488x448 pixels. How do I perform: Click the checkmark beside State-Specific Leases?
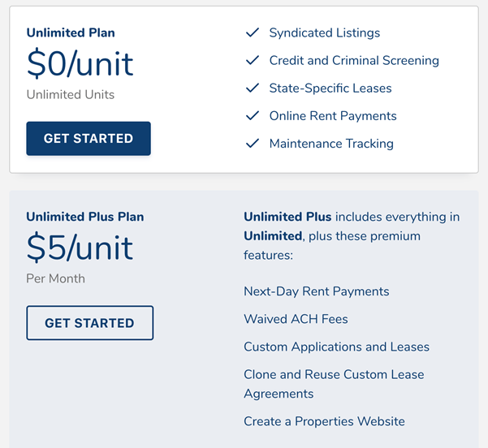pos(253,88)
